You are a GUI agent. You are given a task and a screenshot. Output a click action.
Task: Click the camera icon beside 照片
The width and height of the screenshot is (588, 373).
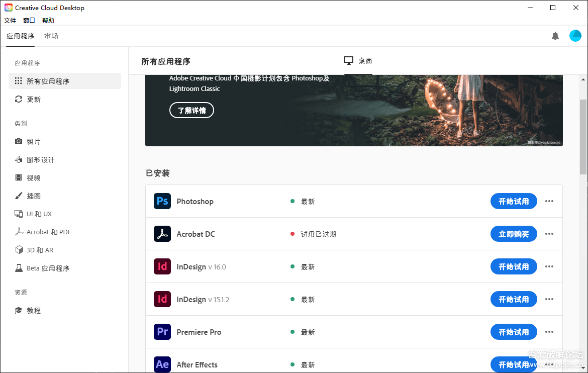pyautogui.click(x=19, y=141)
